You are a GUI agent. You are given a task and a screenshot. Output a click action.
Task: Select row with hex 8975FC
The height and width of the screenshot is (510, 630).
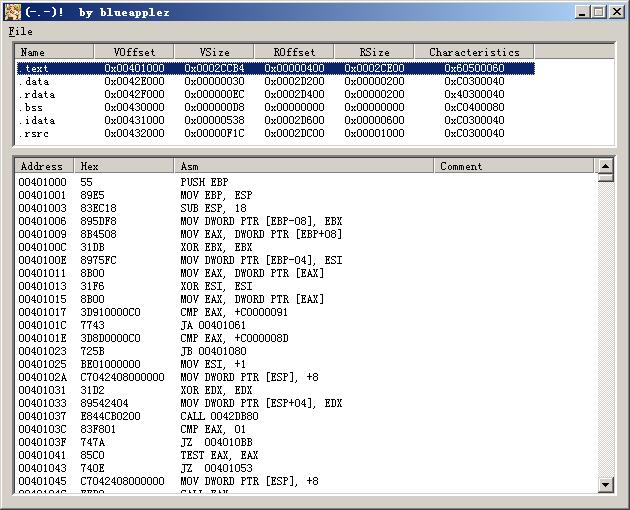point(305,260)
